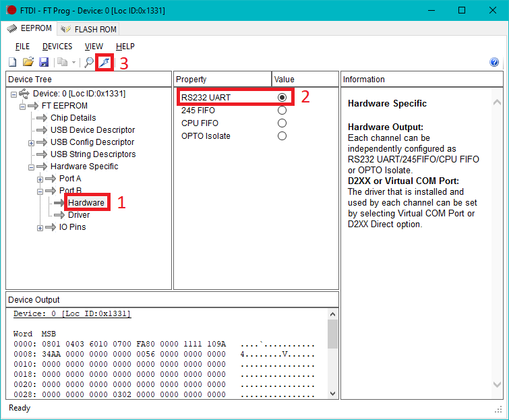Click the Value column header
Screen dimensions: 509x420
[x=305, y=79]
